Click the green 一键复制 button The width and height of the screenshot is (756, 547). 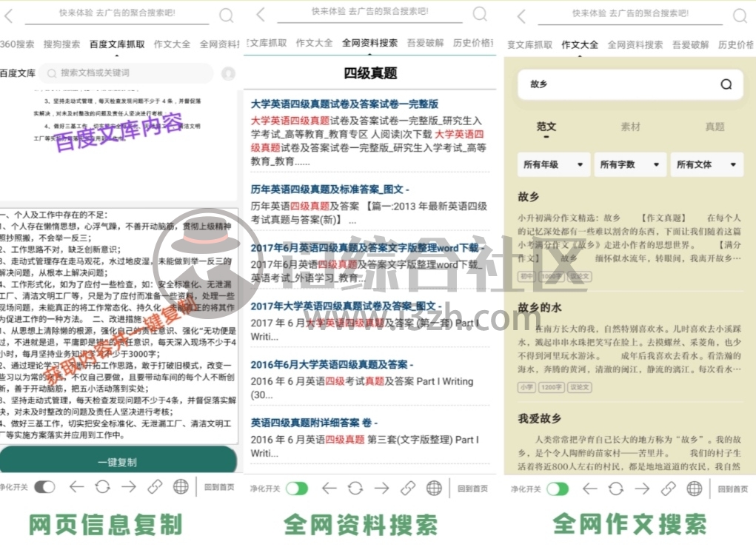118,460
